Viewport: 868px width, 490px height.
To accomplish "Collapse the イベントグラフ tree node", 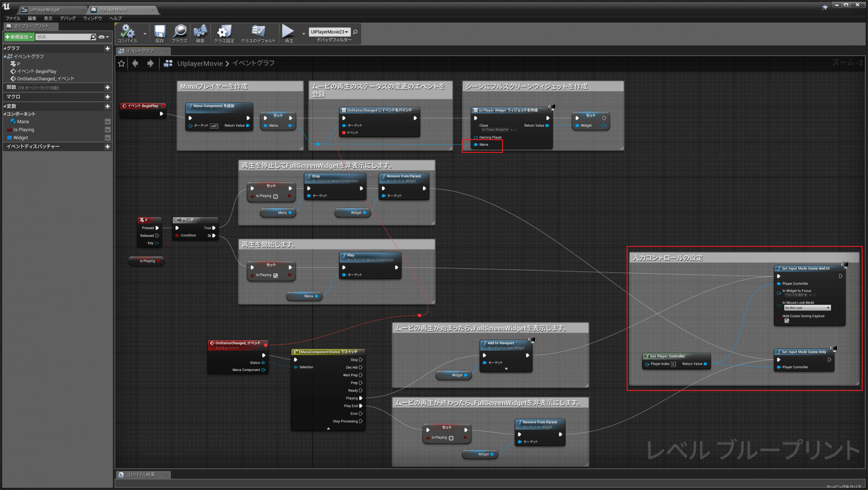I will pyautogui.click(x=5, y=57).
